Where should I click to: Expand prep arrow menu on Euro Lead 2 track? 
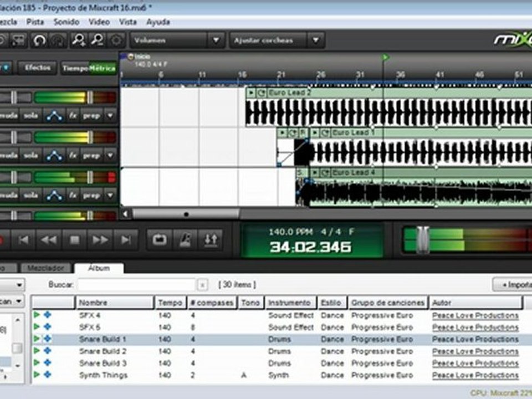(110, 116)
